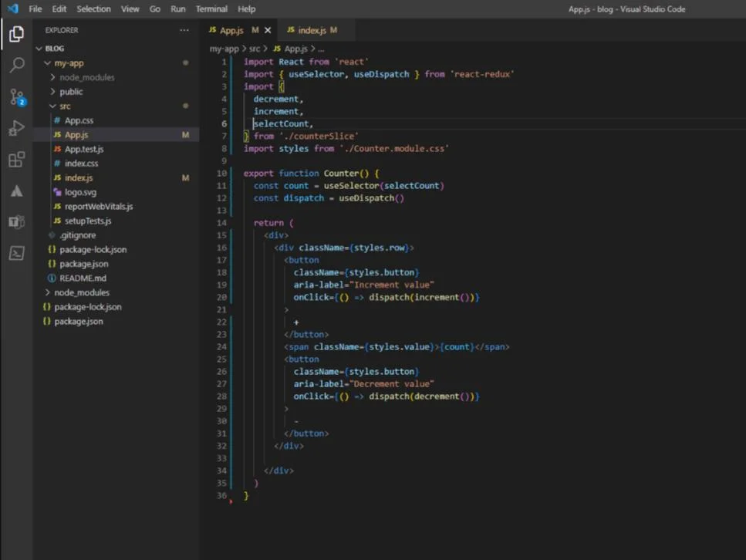
Task: Click the icon beside .gitignore
Action: (52, 235)
